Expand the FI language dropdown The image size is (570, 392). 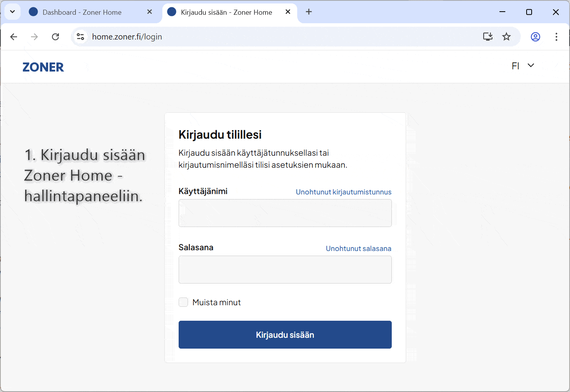[523, 66]
